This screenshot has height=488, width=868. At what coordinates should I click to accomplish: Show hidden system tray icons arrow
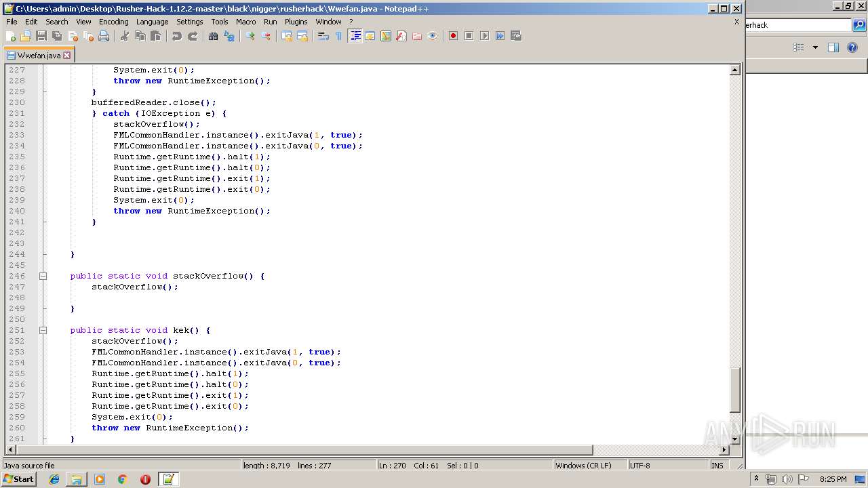pyautogui.click(x=757, y=479)
